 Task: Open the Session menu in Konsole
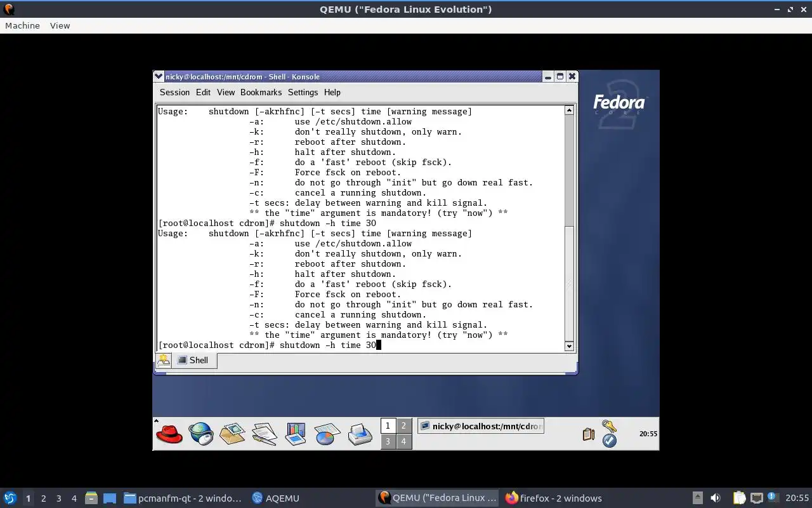click(174, 92)
